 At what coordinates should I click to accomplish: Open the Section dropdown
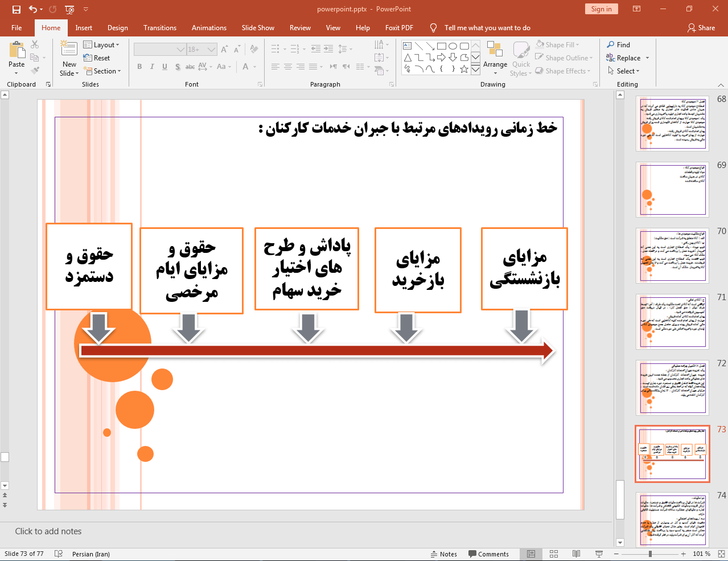coord(102,71)
